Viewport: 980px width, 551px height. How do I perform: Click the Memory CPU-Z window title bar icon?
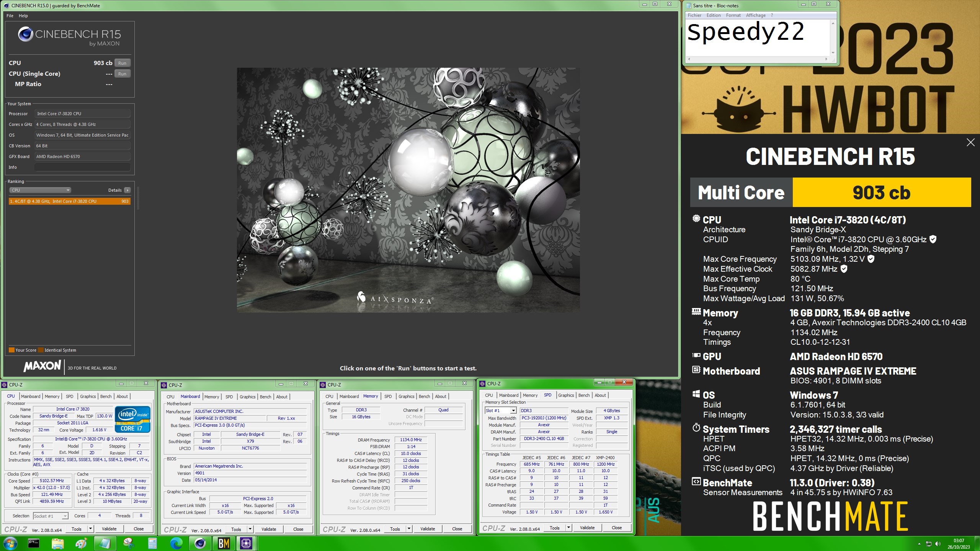[x=323, y=385]
